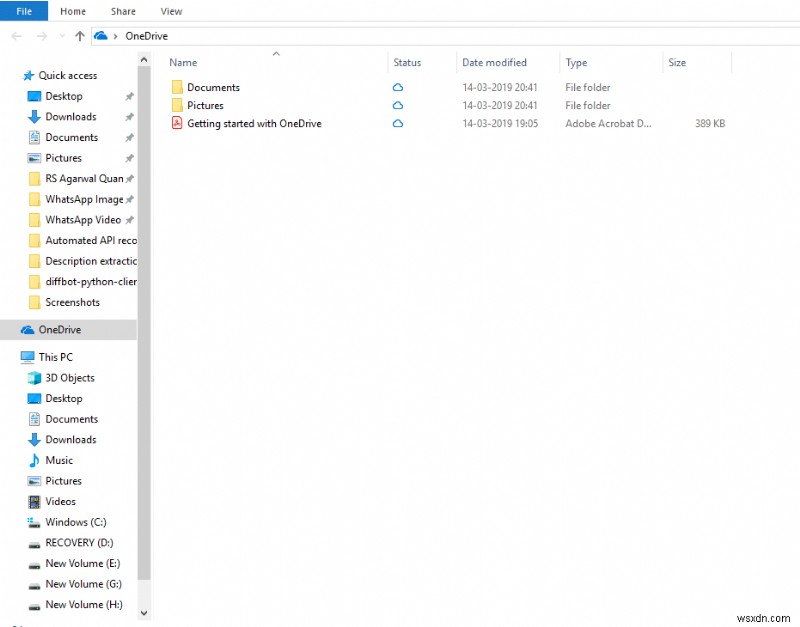
Task: Click the sort direction chevron above the Name column
Action: [275, 54]
